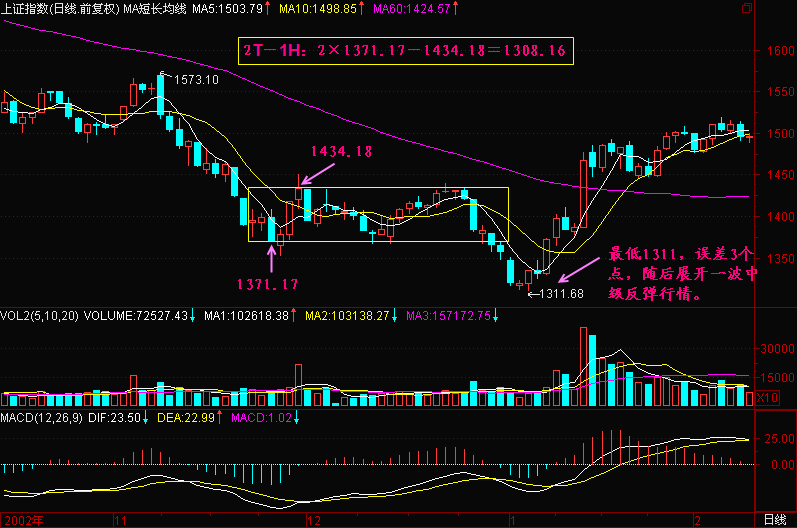Open the MACD(12,26,9) indicator settings

(x=42, y=416)
